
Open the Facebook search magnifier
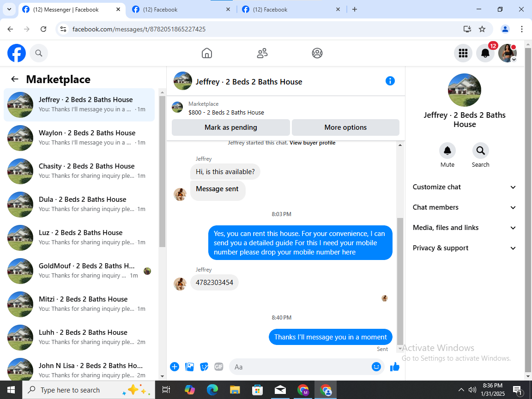(39, 53)
